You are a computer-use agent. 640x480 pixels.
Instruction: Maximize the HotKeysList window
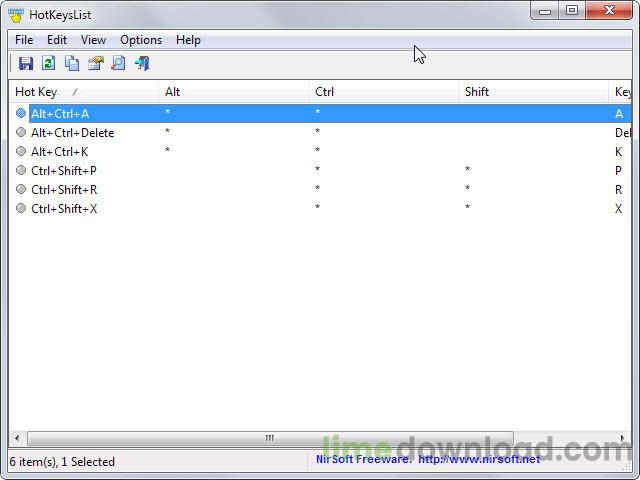coord(572,11)
